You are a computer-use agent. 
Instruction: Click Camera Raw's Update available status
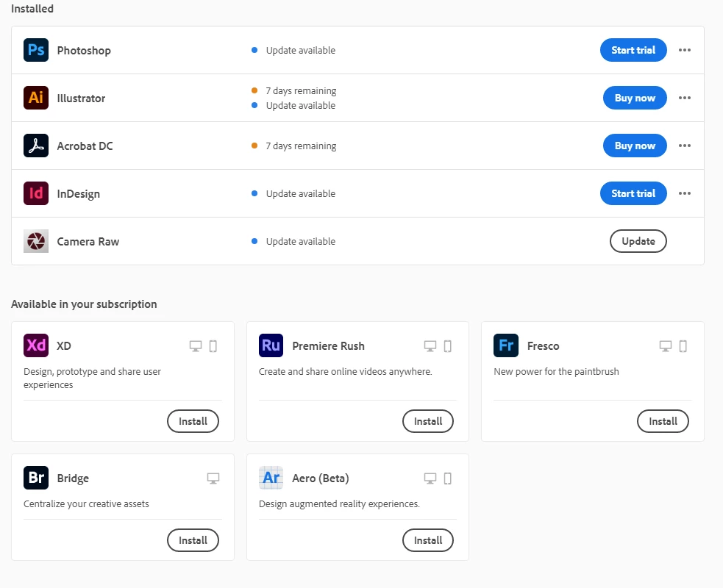coord(301,242)
